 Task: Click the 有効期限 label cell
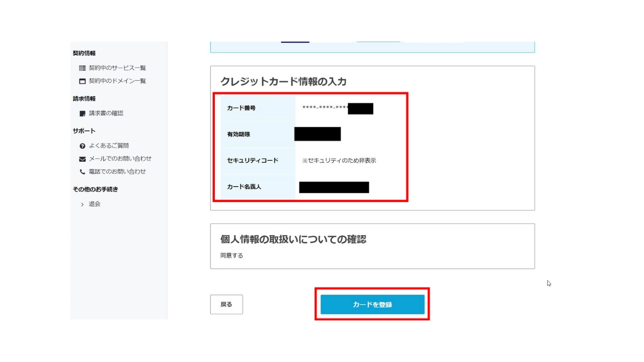point(258,134)
